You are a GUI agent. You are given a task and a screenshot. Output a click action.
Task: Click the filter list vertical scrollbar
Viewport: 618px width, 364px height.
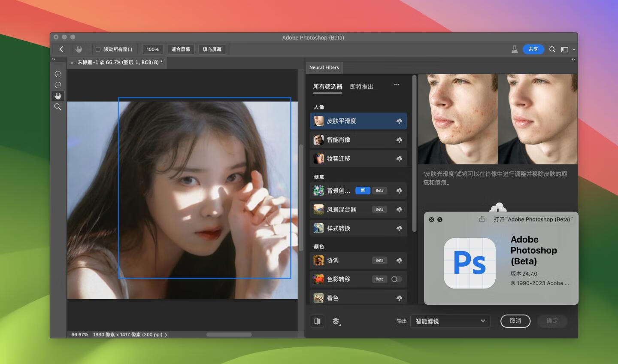pos(414,154)
